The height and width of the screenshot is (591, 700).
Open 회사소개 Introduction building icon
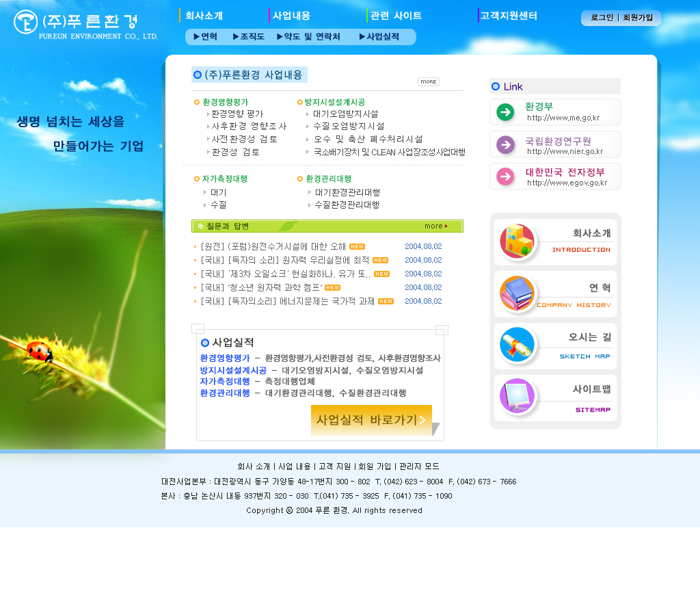coord(517,241)
